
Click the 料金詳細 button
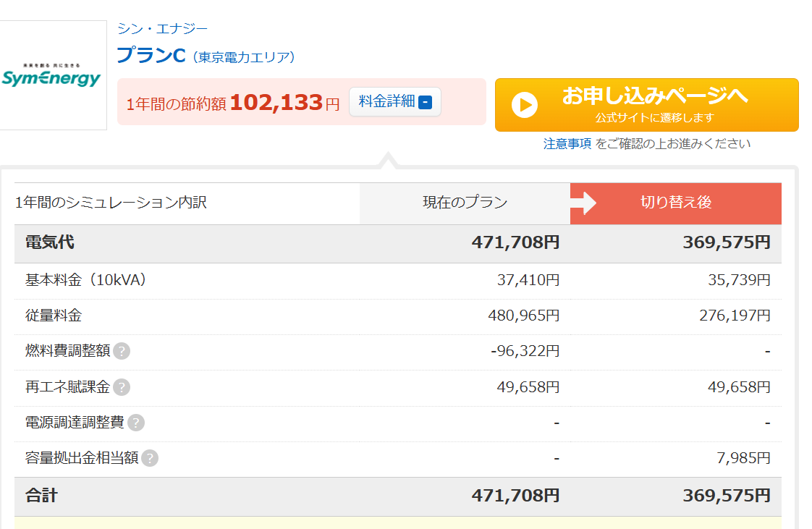(394, 101)
